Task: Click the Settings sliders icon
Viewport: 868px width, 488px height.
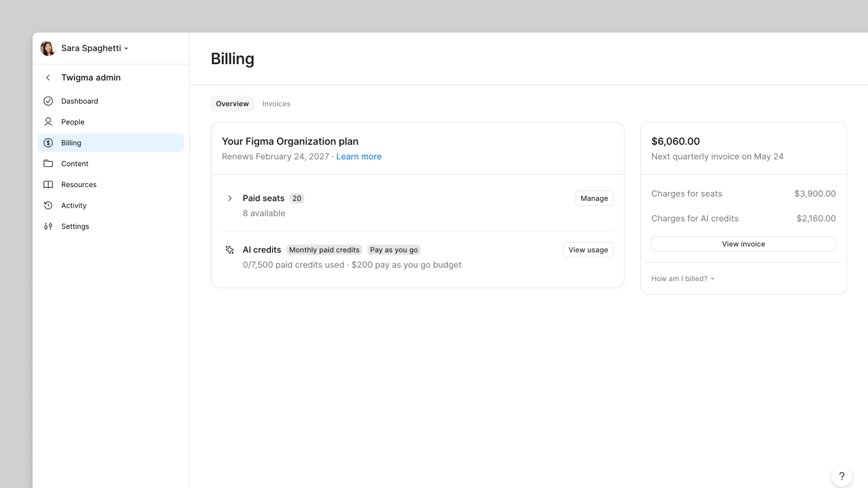Action: tap(48, 226)
